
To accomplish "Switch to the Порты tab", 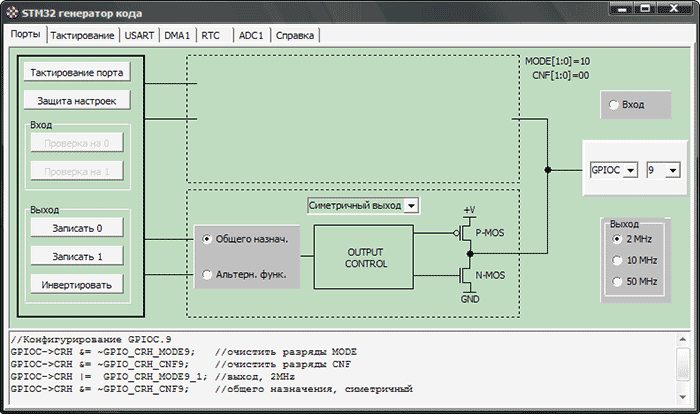I will (x=25, y=34).
